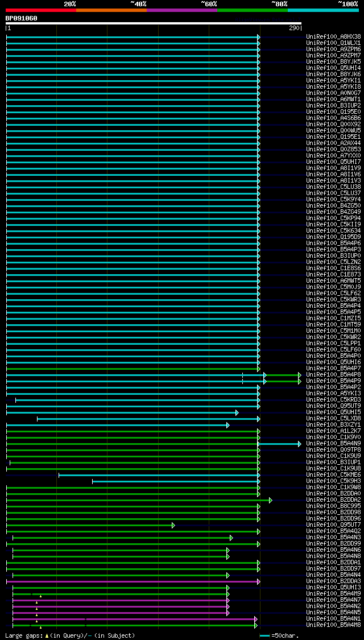This screenshot has height=640, width=364.
Task: Select hit UniRef100_A9ZPM7
Action: pyautogui.click(x=333, y=56)
